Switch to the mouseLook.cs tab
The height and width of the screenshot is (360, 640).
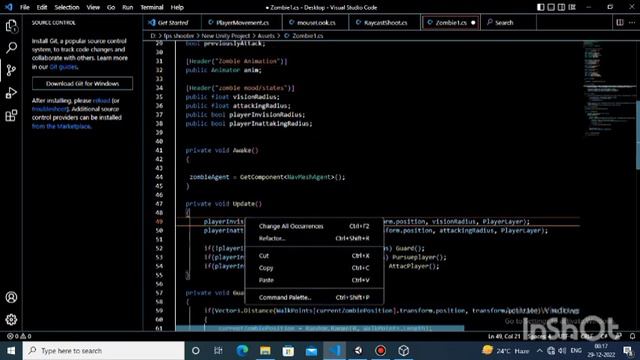pos(316,22)
